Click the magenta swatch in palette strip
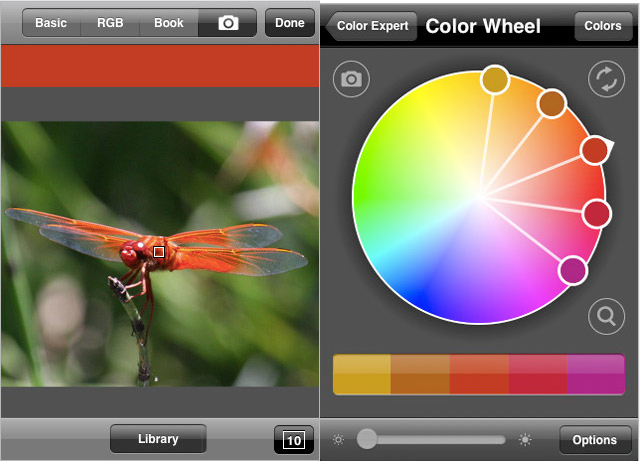The width and height of the screenshot is (640, 461). click(x=596, y=374)
